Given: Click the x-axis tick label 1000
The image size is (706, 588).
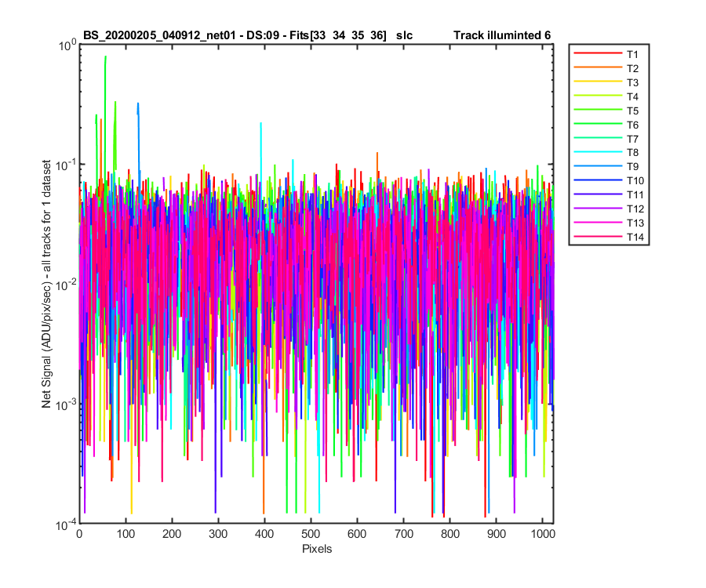Looking at the screenshot, I should point(543,534).
